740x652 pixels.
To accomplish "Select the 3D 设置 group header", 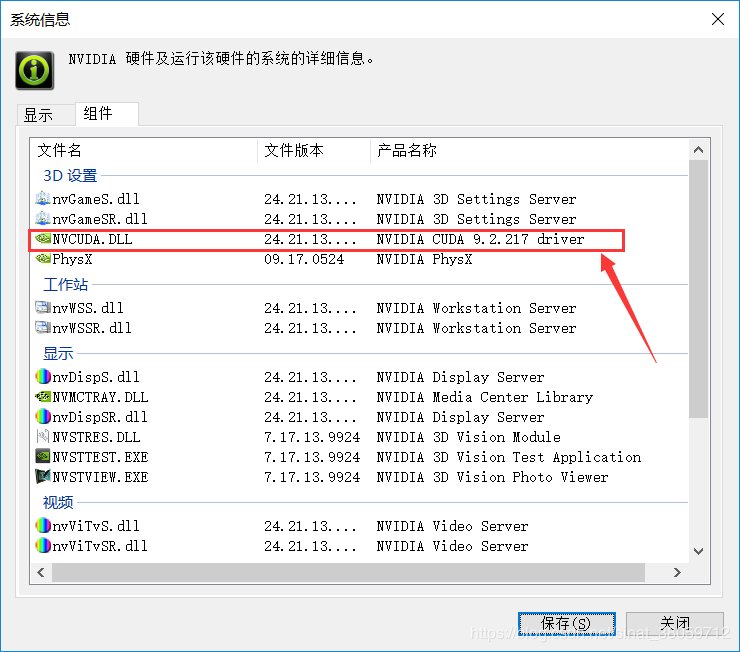I will click(x=70, y=176).
